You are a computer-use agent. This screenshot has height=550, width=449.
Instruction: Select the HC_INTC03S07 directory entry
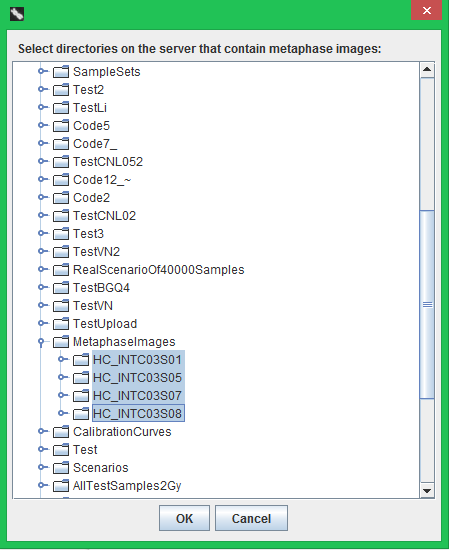click(x=138, y=396)
